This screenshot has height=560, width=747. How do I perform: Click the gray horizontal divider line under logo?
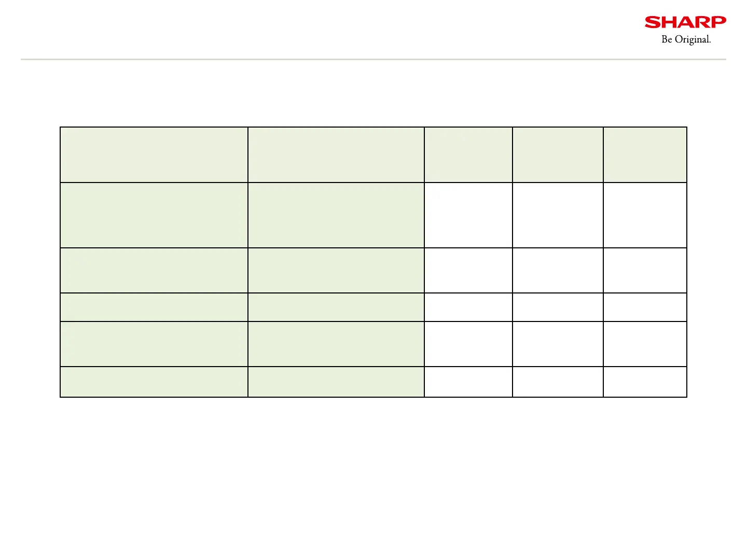[x=374, y=60]
